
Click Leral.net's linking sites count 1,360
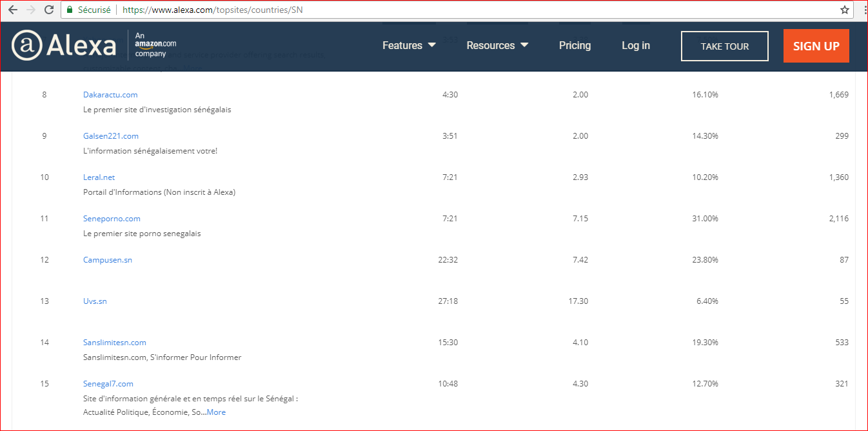point(839,177)
